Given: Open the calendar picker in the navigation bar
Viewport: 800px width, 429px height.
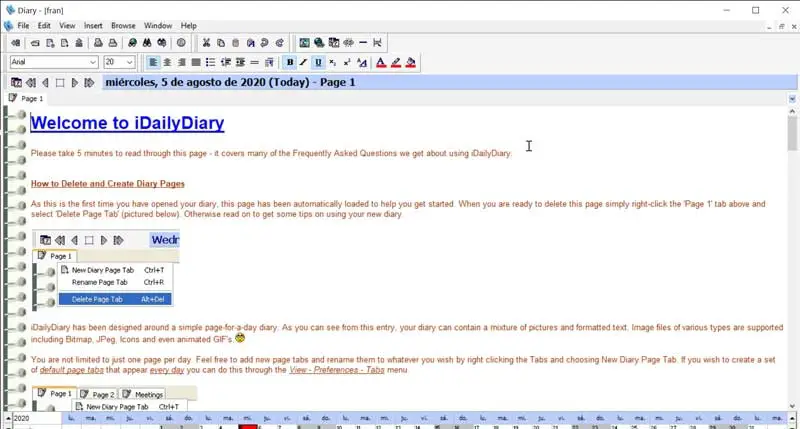Looking at the screenshot, I should pos(16,83).
